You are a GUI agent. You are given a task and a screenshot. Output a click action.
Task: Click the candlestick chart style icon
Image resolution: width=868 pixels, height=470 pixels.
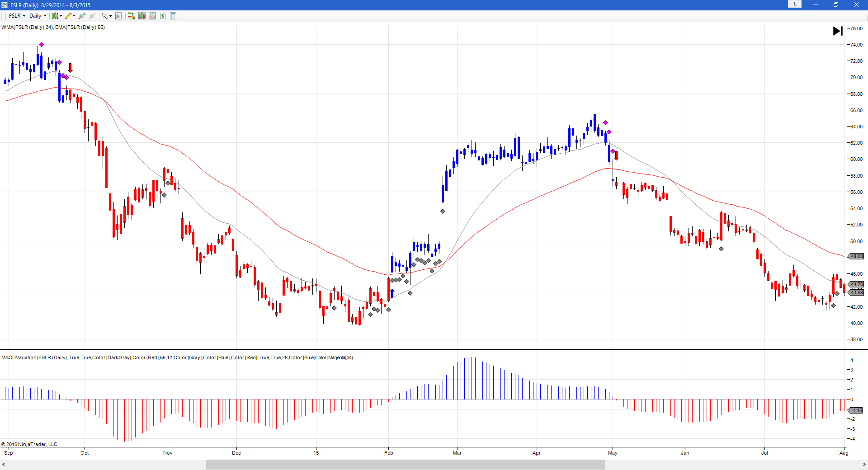pyautogui.click(x=55, y=16)
